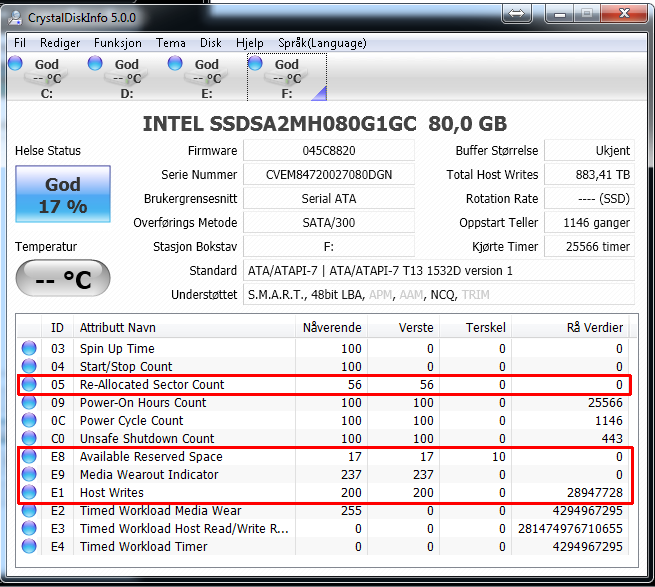Click the blue health orb for drive D:

(95, 63)
